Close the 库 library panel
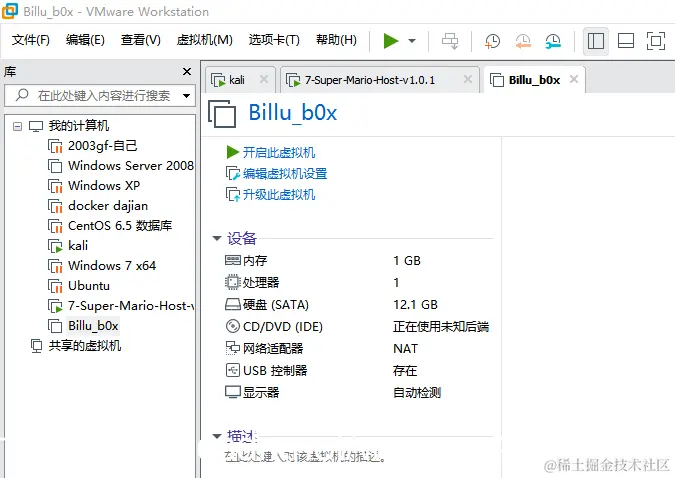675x478 pixels. pos(187,71)
